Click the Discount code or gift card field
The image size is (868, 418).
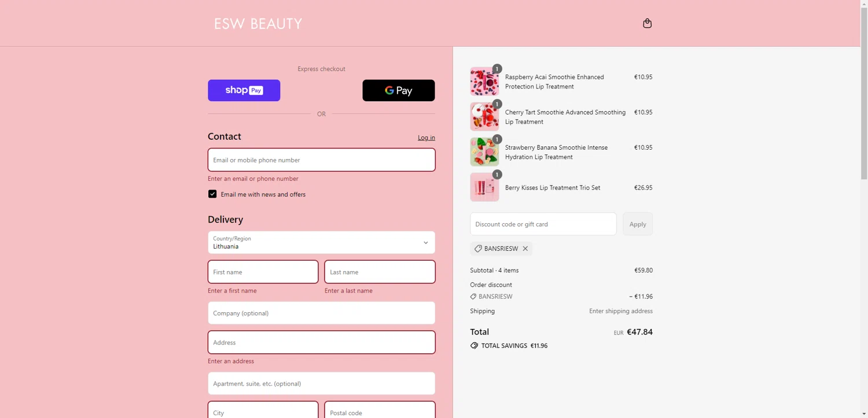[543, 224]
